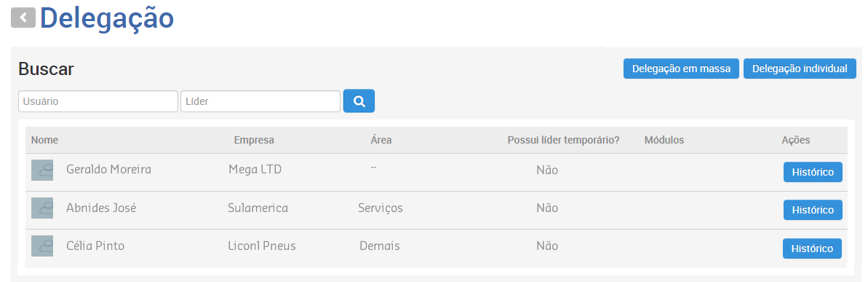Image resolution: width=868 pixels, height=282 pixels.
Task: Select the name Geraldo Moreira
Action: click(x=108, y=169)
